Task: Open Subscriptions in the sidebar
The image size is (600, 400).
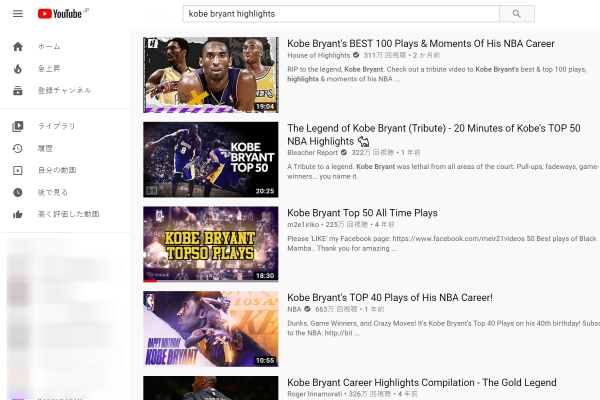Action: pyautogui.click(x=65, y=91)
